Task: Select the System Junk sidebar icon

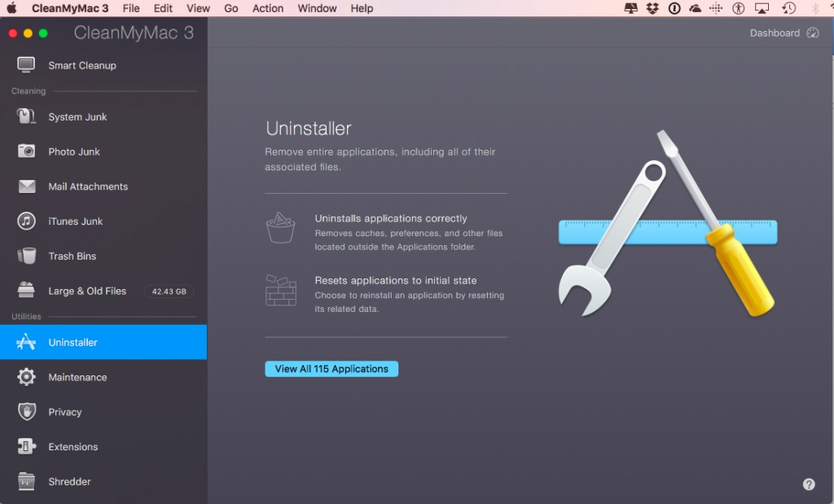Action: click(25, 116)
